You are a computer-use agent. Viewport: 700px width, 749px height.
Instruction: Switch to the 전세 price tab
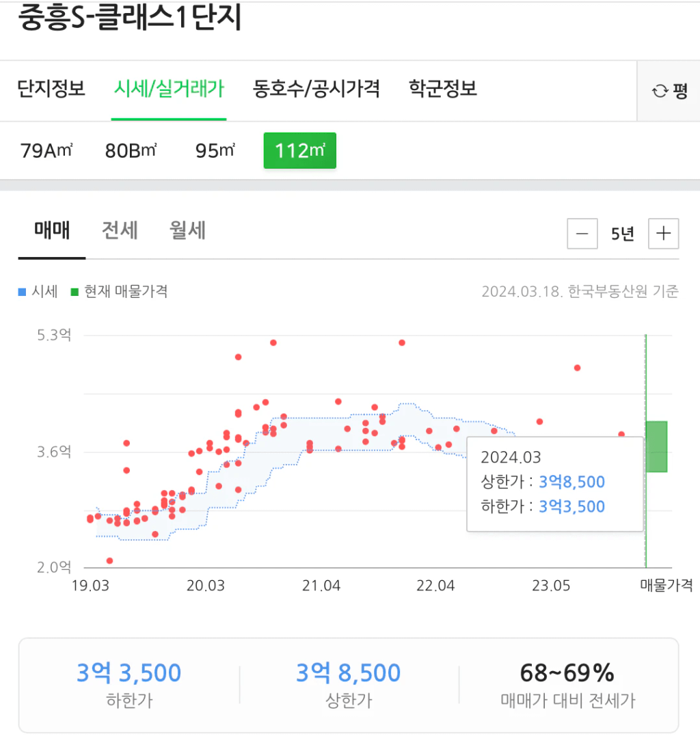point(120,231)
